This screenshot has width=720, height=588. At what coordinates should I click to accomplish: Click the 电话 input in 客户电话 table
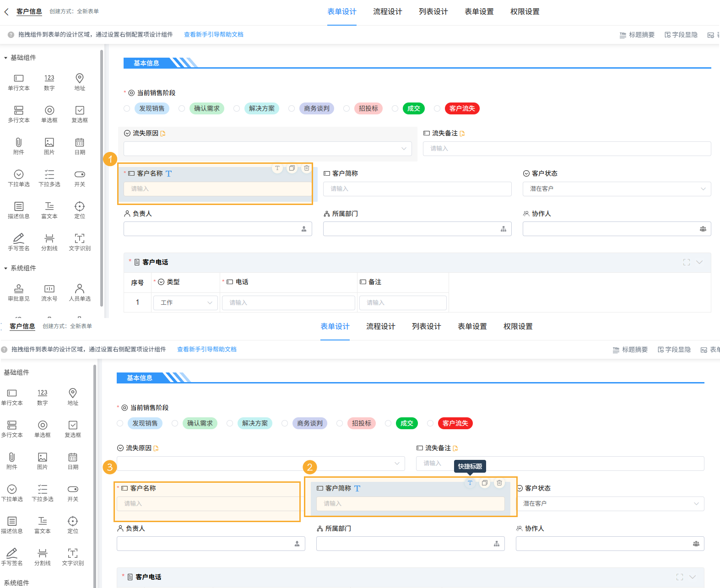tap(288, 302)
